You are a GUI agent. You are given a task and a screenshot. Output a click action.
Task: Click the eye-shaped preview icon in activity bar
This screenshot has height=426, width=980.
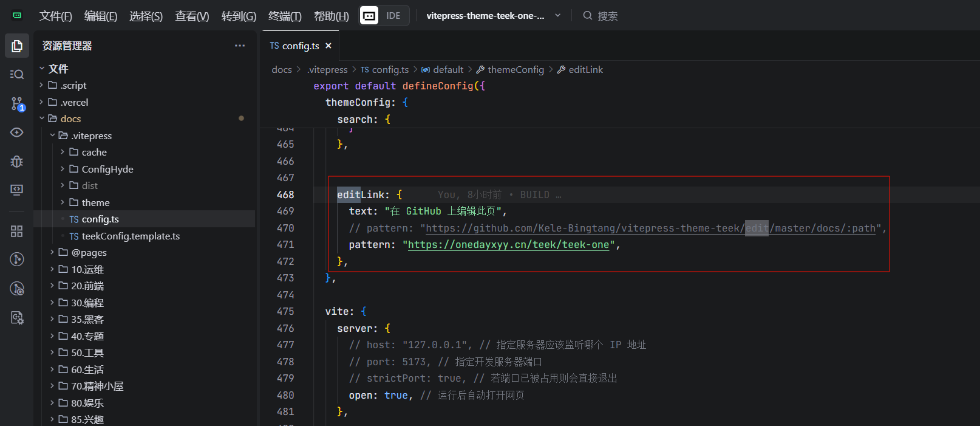click(17, 132)
